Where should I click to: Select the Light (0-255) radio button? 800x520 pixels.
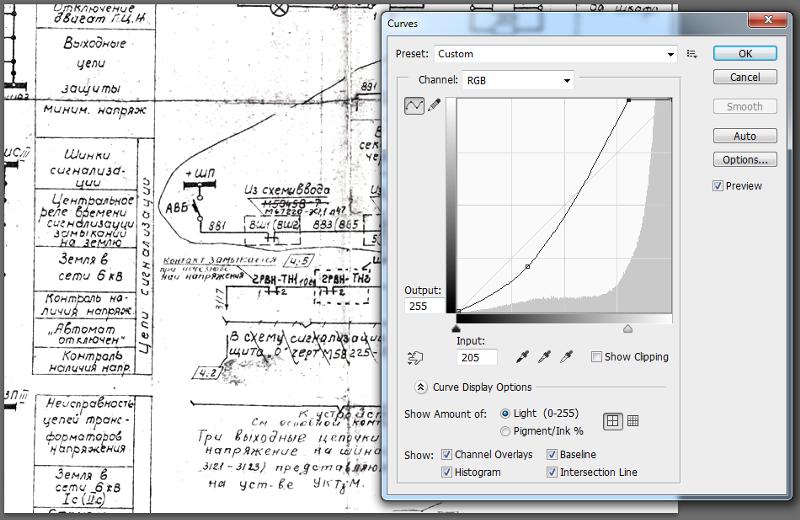point(505,413)
